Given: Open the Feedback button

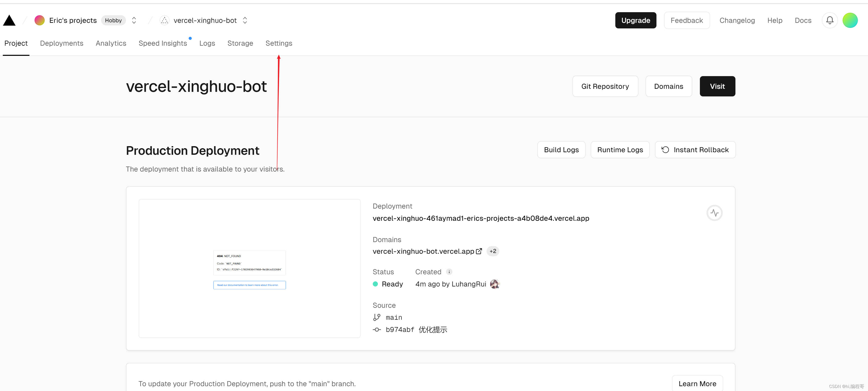Looking at the screenshot, I should (x=687, y=21).
